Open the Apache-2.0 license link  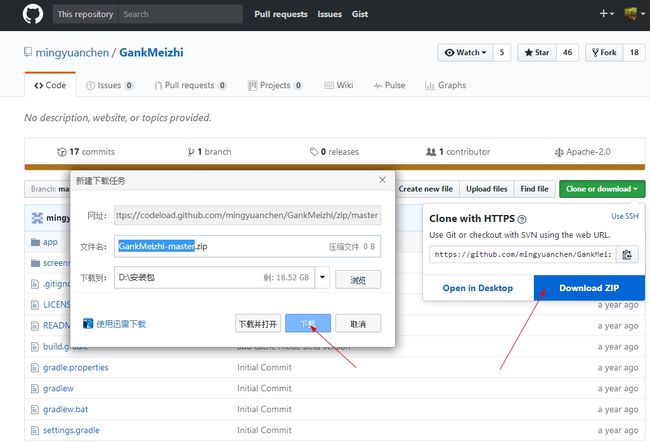(x=582, y=152)
